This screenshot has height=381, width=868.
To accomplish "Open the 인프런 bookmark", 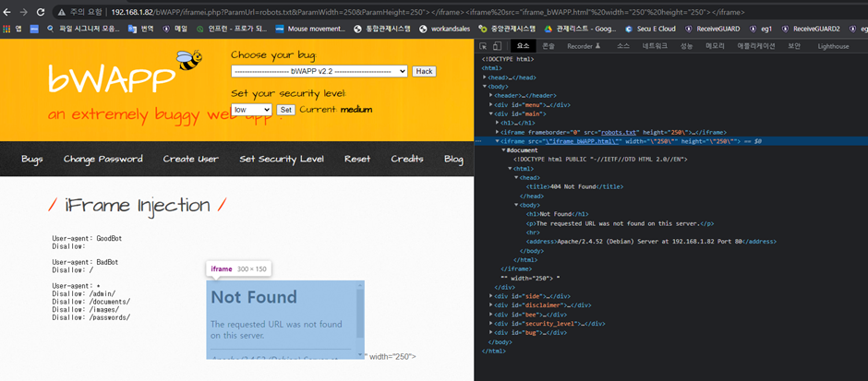I will 232,29.
